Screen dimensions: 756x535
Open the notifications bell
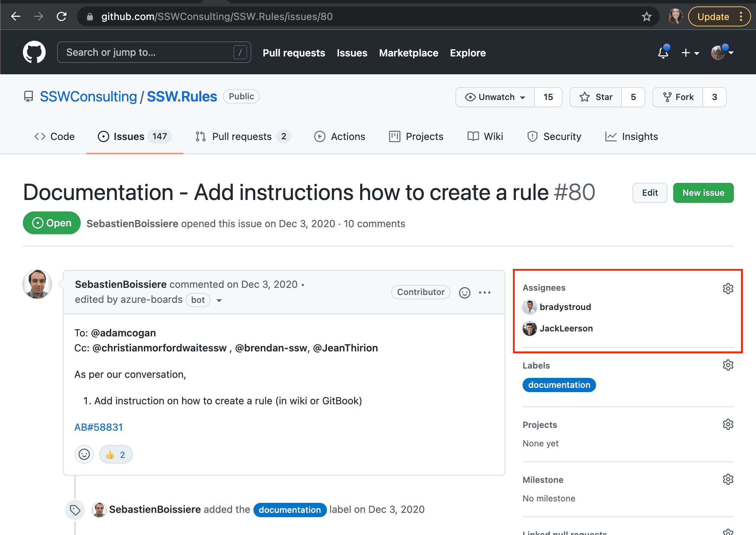(663, 52)
